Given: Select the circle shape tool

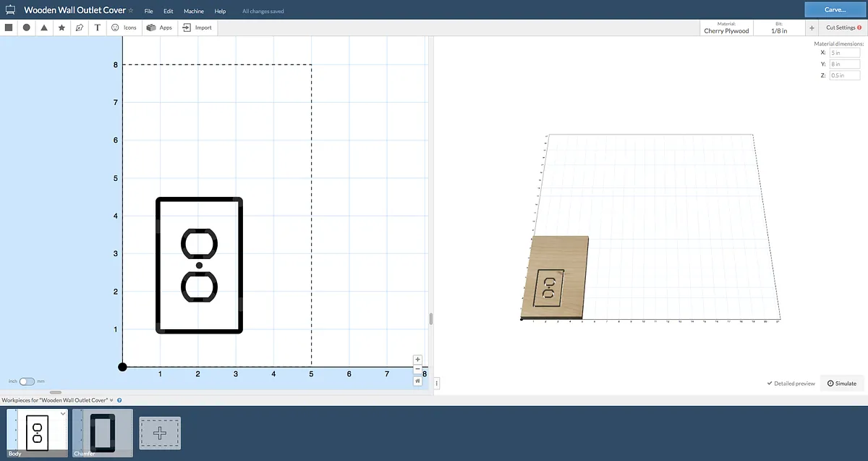Looking at the screenshot, I should pos(27,28).
